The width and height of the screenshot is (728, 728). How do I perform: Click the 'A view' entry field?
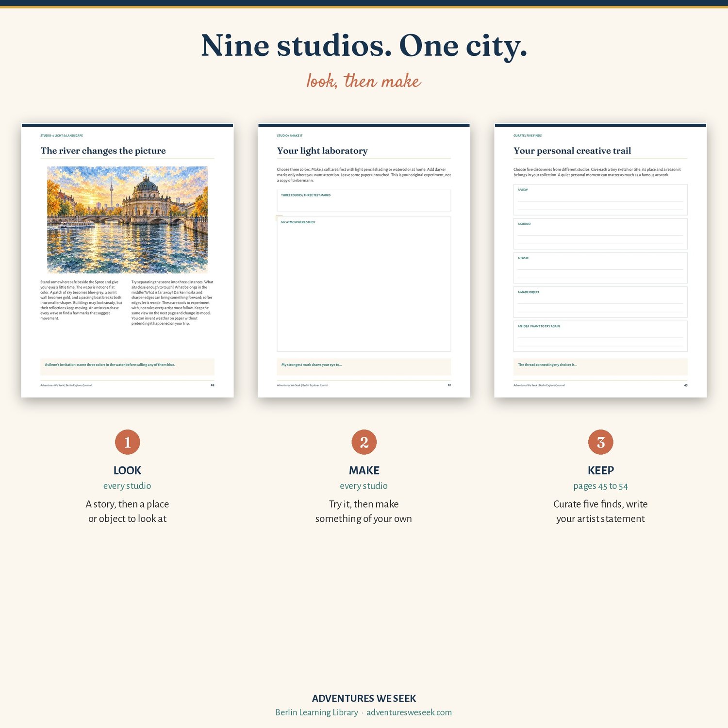[x=600, y=199]
